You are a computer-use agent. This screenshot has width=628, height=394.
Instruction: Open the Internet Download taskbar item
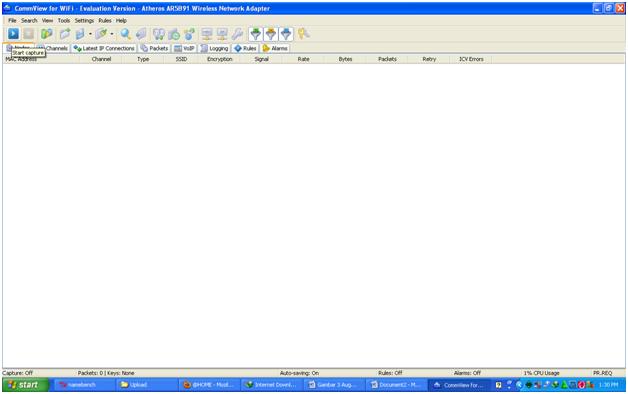tap(271, 385)
